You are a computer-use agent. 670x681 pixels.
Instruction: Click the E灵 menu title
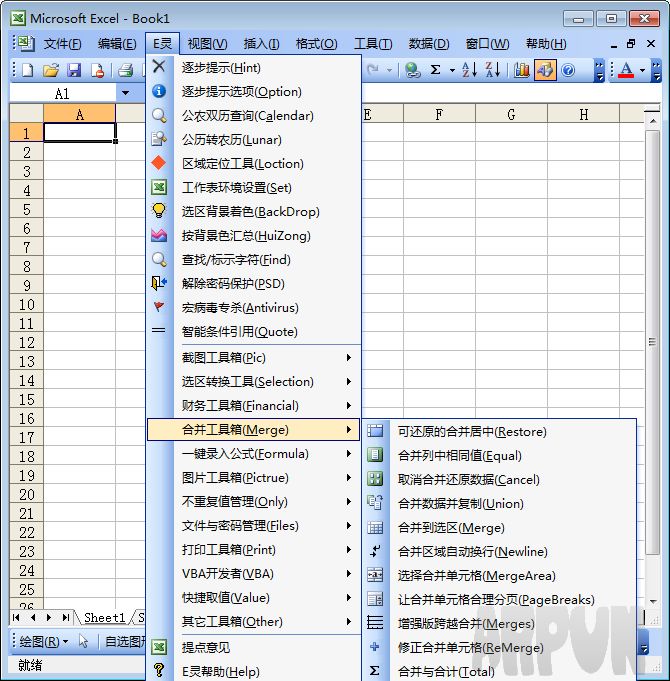pyautogui.click(x=162, y=44)
